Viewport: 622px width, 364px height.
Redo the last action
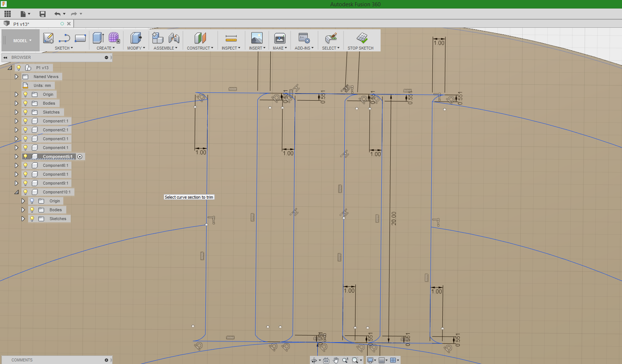tap(74, 14)
